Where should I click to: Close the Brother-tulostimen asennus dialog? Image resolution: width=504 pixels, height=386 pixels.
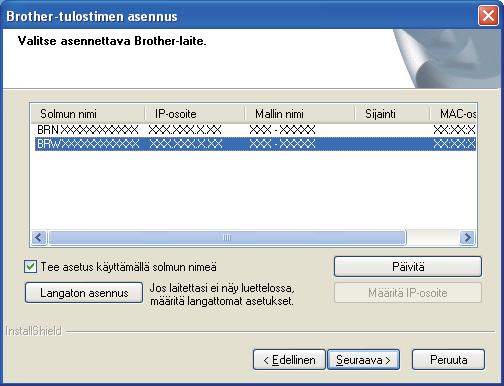coord(488,16)
